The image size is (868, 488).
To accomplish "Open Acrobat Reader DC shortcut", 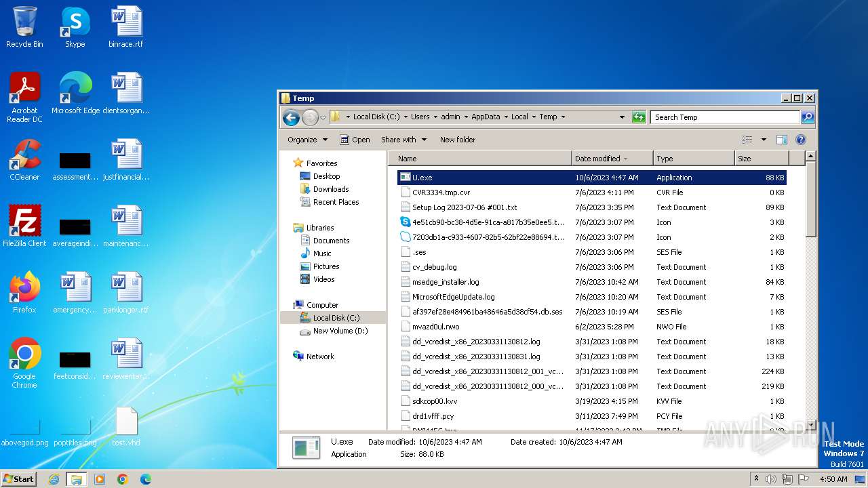I will [x=24, y=98].
